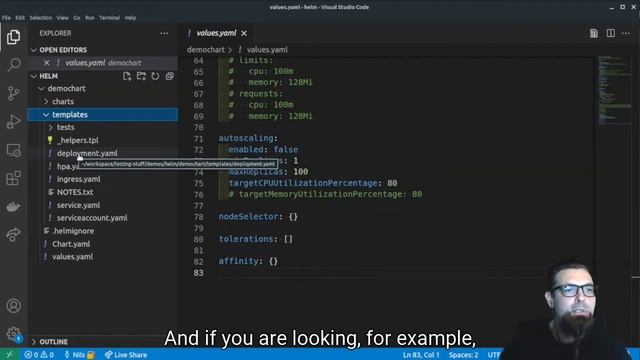Click the targetCPUUtilizationPercentage line
Screen dimensions: 640x360
pos(313,183)
